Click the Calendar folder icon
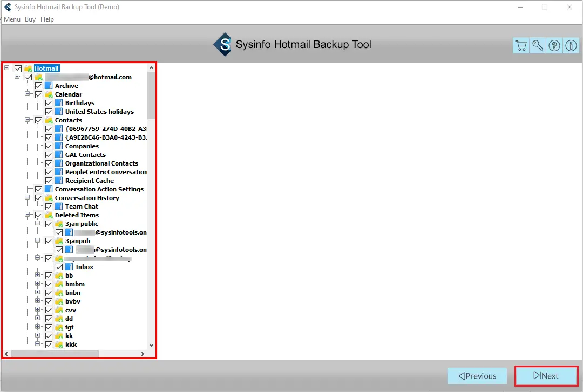Viewport: 583px width, 392px height. (x=49, y=94)
